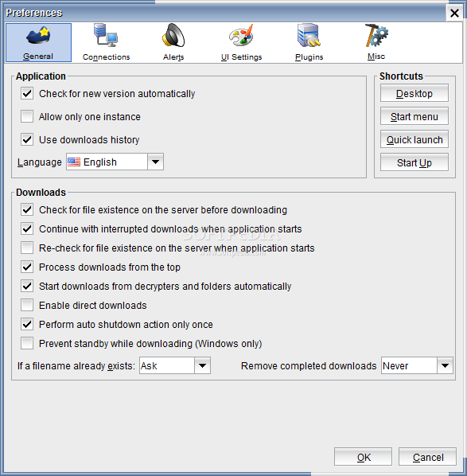
Task: Click the UI Settings tab label text
Action: pos(241,57)
